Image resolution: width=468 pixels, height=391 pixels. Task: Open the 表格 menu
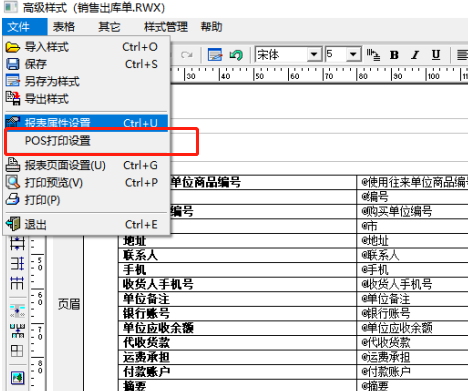pos(64,27)
